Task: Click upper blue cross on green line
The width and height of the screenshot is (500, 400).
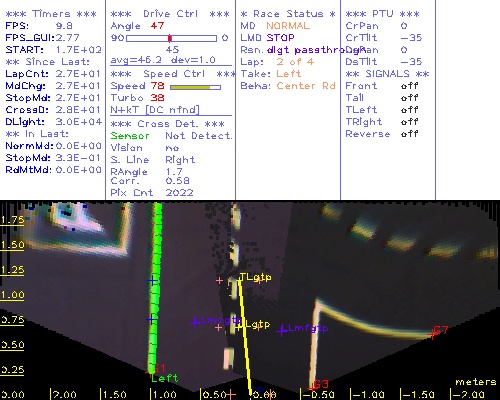Action: (x=152, y=281)
